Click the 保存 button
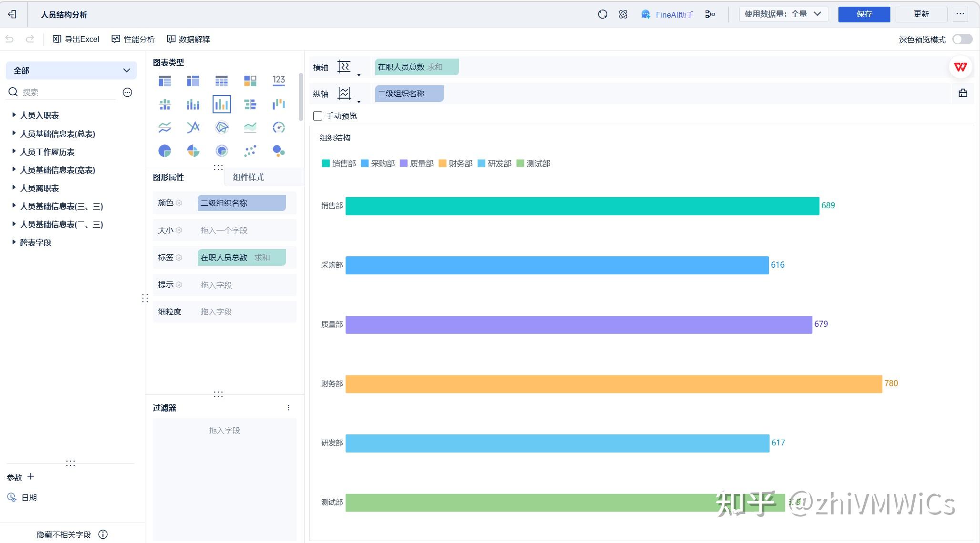Viewport: 980px width, 543px height. pos(864,14)
